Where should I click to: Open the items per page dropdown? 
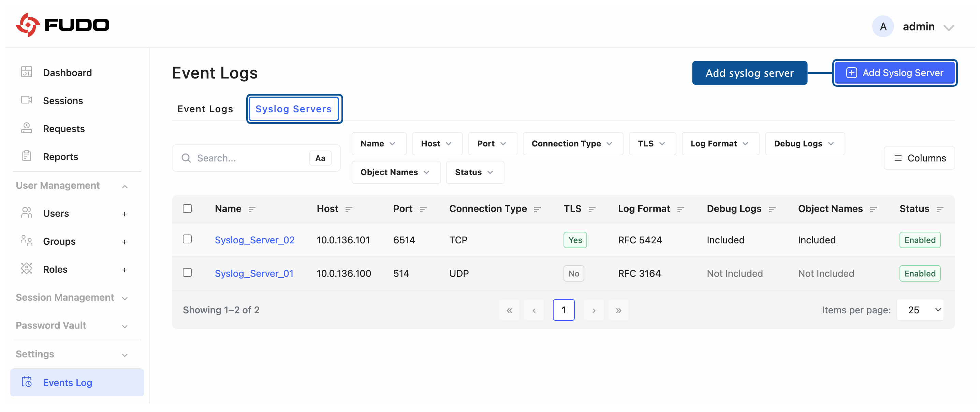pyautogui.click(x=920, y=310)
